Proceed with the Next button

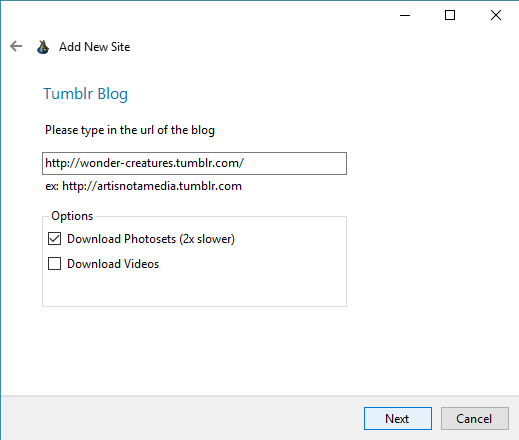(398, 418)
